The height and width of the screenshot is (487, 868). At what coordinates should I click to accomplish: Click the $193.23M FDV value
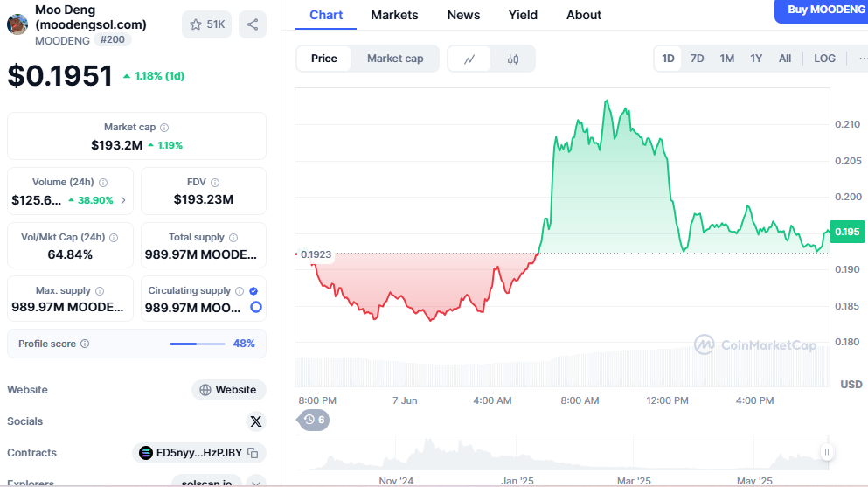pyautogui.click(x=203, y=199)
